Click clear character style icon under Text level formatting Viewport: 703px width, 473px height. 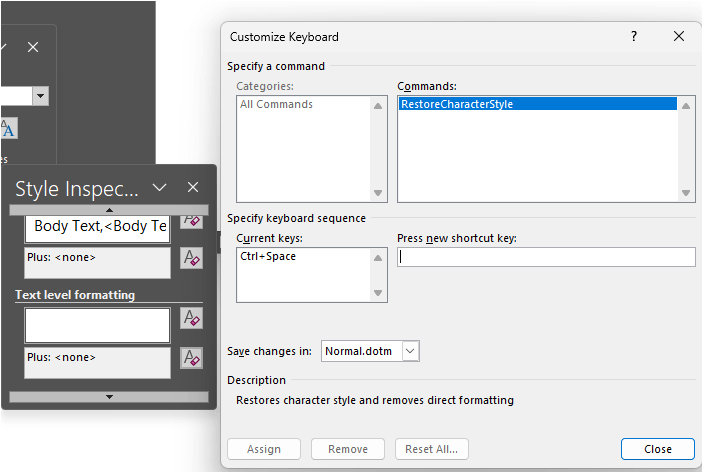point(192,318)
